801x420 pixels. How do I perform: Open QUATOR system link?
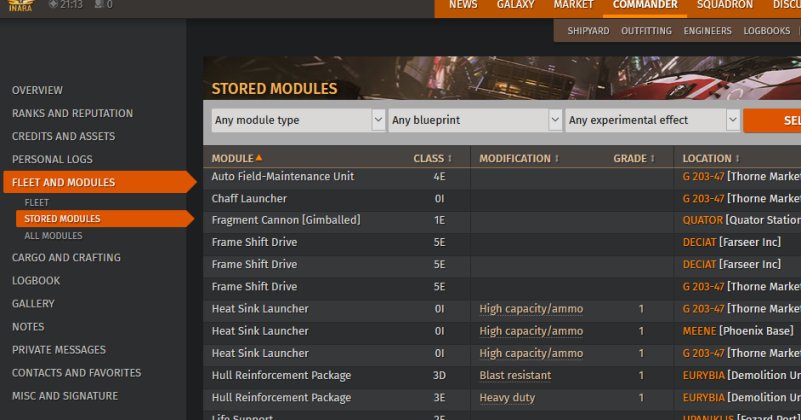(x=702, y=220)
